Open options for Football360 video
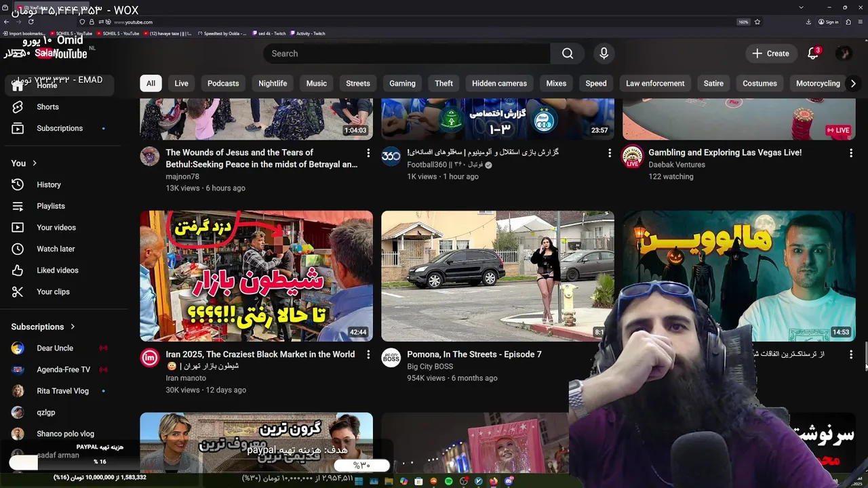868x488 pixels. 610,153
